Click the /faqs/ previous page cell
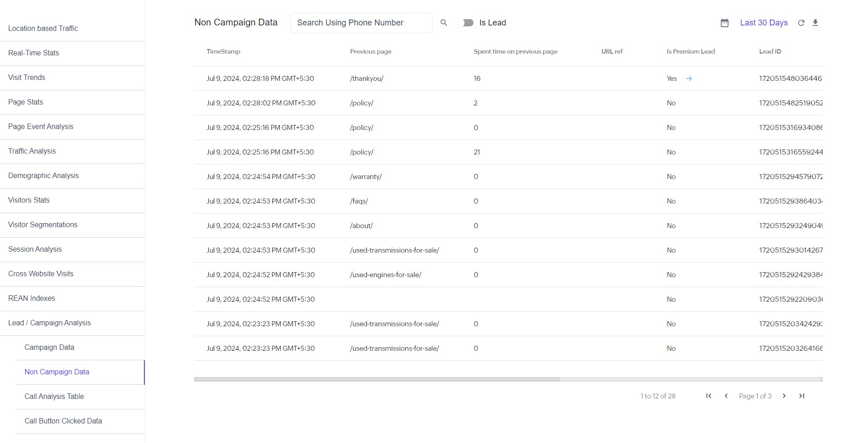Image resolution: width=868 pixels, height=443 pixels. click(x=359, y=201)
